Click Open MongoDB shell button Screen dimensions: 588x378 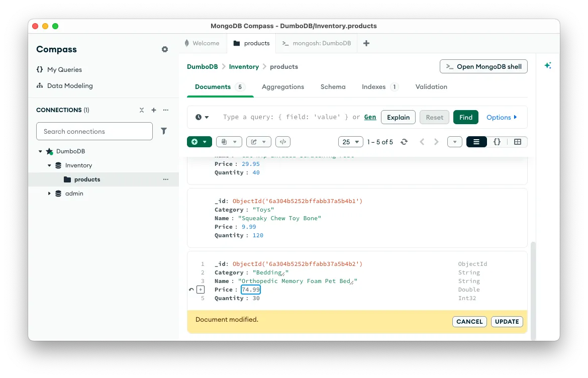(484, 66)
